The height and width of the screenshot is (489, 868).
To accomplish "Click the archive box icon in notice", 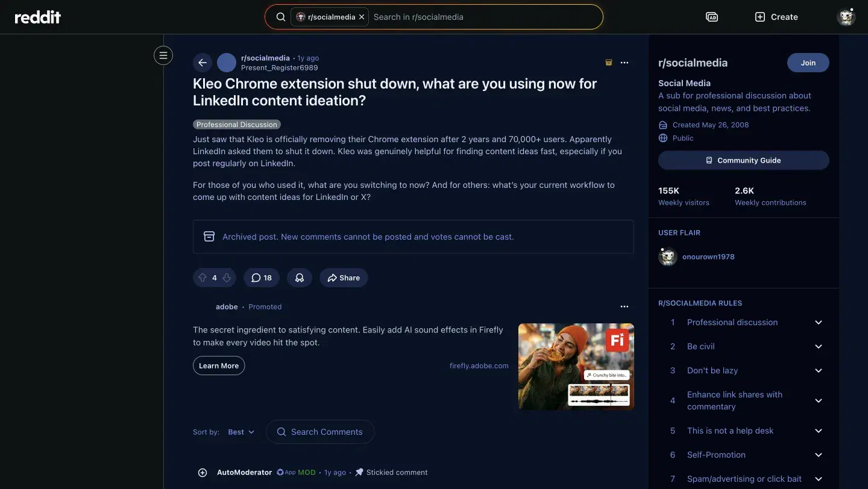I will coord(209,237).
